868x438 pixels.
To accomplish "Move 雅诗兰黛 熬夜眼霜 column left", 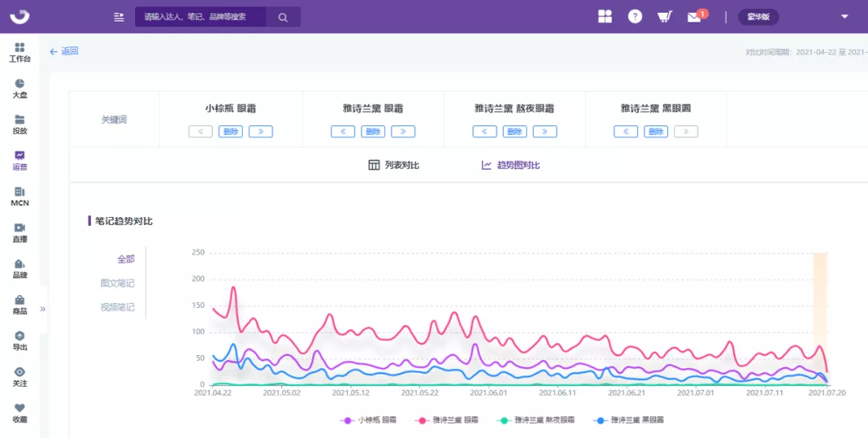I will coord(485,132).
